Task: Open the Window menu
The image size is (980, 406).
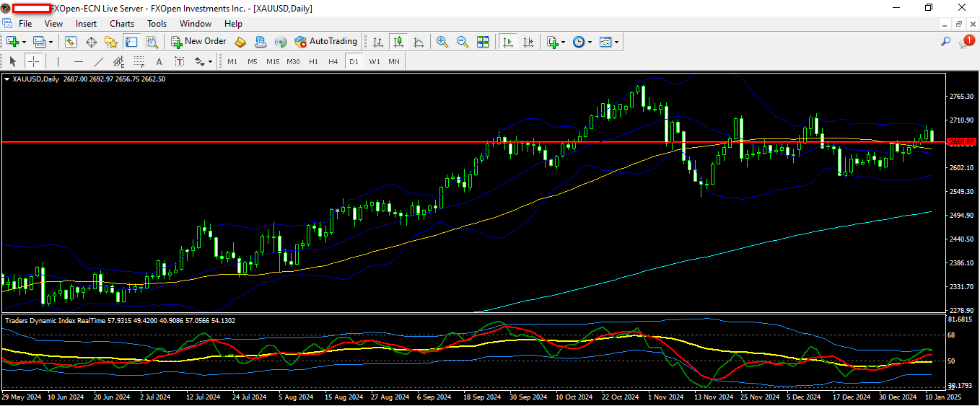Action: [196, 23]
